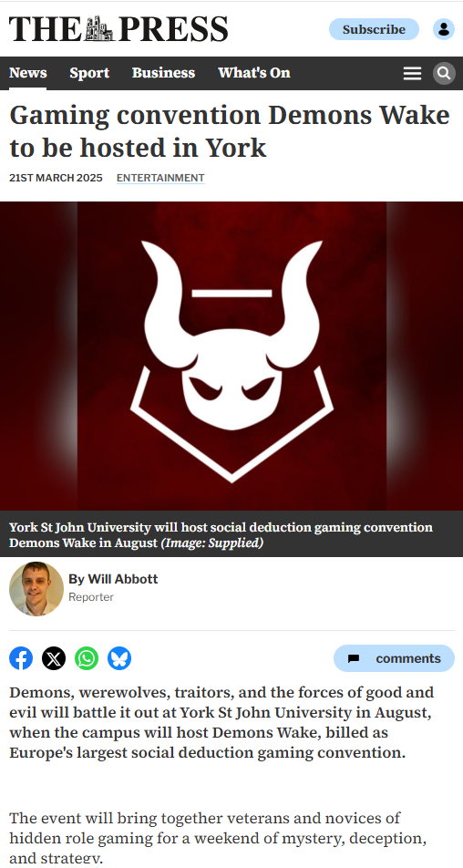Open the What's On section
Screen dimensions: 463x868
[254, 73]
